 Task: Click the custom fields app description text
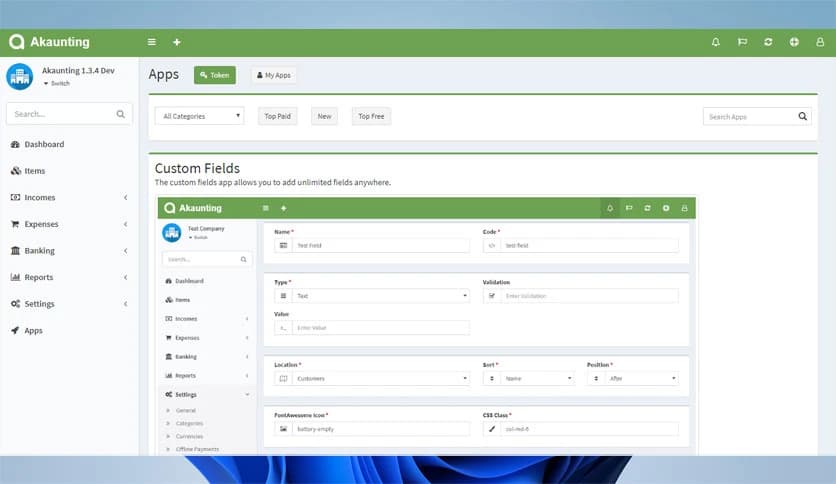(272, 182)
